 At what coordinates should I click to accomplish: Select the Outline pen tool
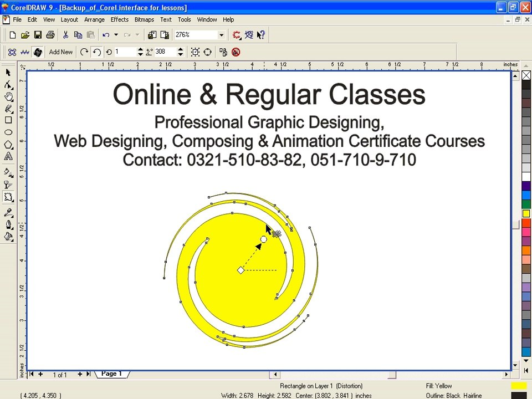(8, 224)
